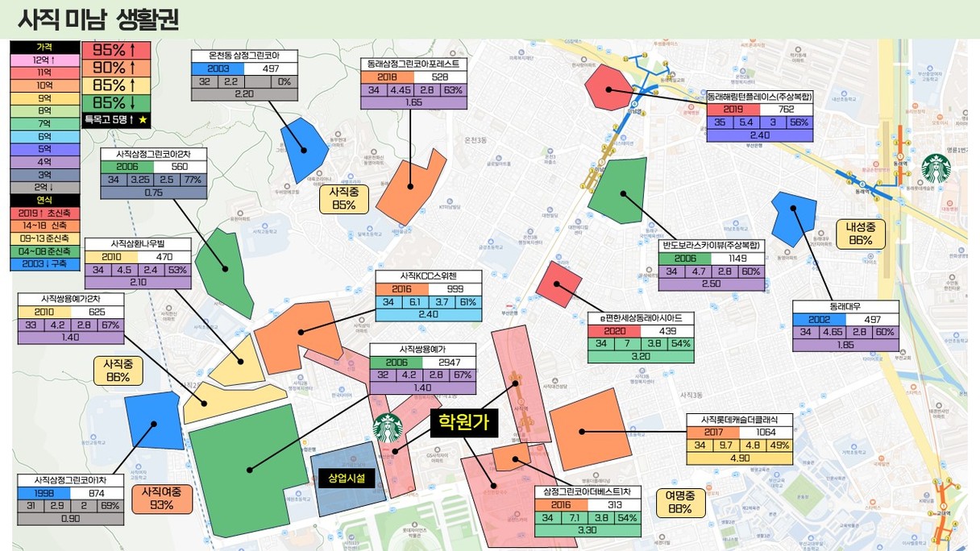Click the 반도보라스카이뷰(주상복합) title
This screenshot has height=551, width=980.
tap(710, 245)
